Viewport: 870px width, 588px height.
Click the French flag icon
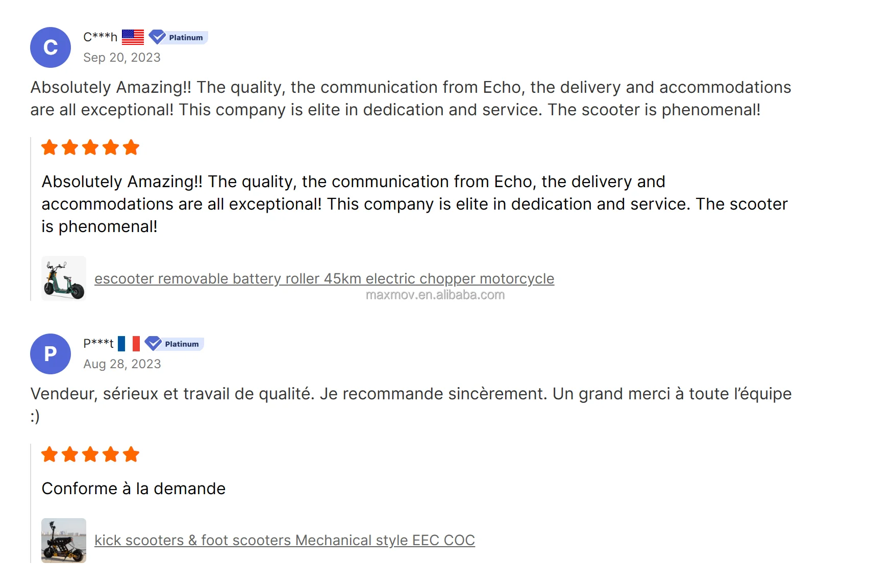click(129, 344)
